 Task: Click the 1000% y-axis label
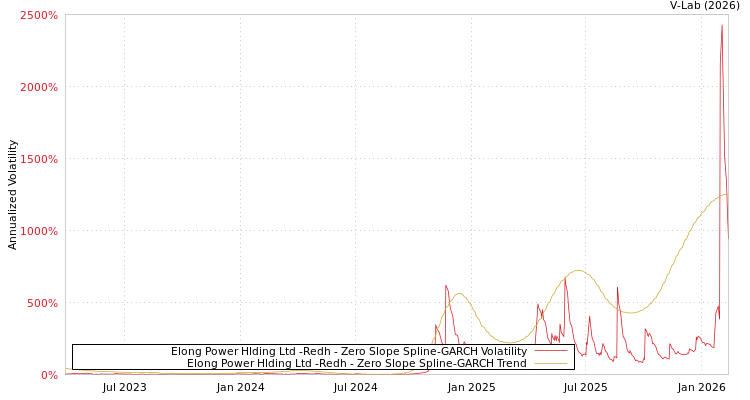pos(39,231)
